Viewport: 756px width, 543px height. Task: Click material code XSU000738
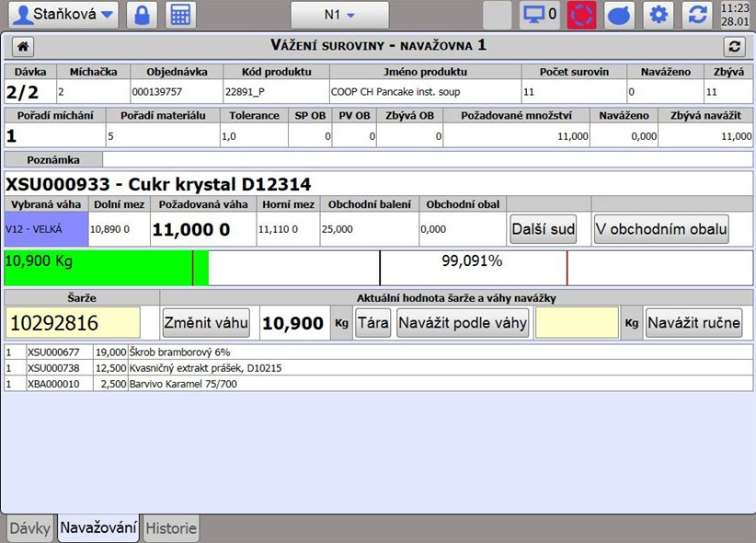53,368
